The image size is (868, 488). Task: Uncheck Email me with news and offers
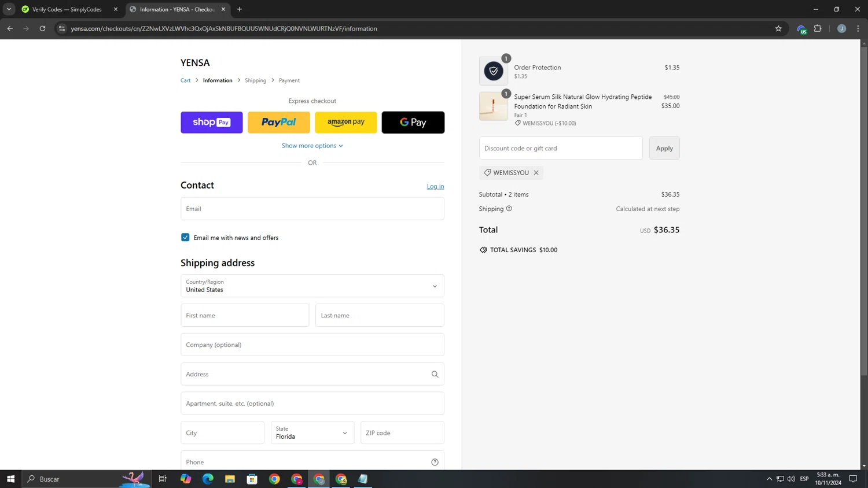coord(185,237)
